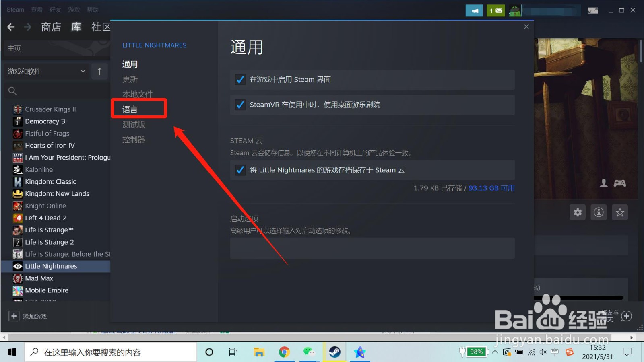
Task: Select Mobile Empire in library
Action: pyautogui.click(x=47, y=290)
